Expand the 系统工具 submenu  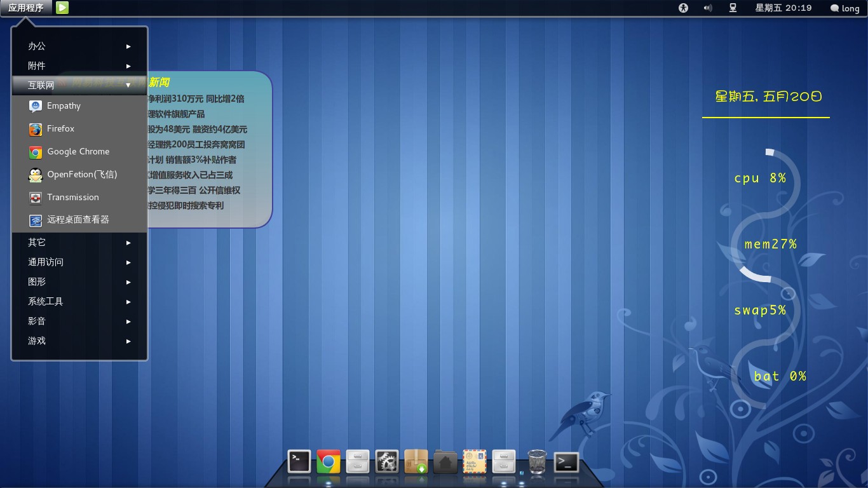[79, 302]
